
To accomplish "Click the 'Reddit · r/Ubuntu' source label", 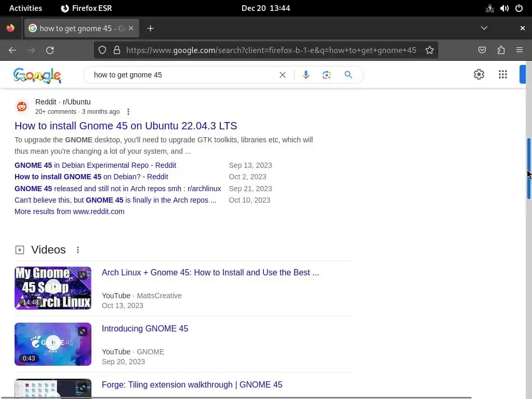I will click(x=63, y=102).
